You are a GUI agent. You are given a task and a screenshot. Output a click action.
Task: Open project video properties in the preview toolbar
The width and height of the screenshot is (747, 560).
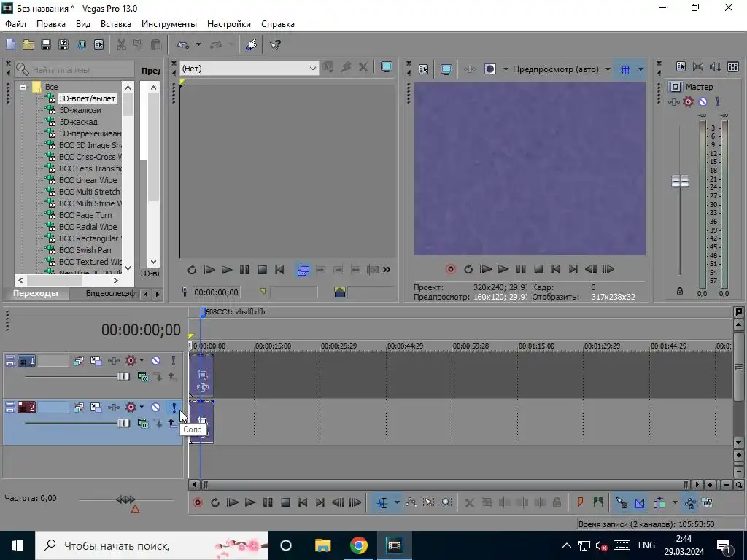[x=424, y=69]
